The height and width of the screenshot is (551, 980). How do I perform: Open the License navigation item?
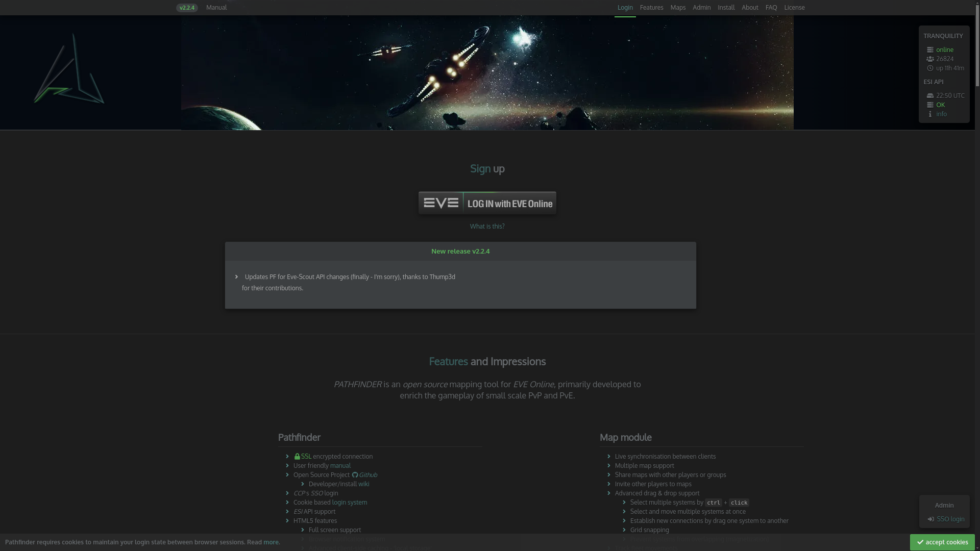tap(794, 8)
